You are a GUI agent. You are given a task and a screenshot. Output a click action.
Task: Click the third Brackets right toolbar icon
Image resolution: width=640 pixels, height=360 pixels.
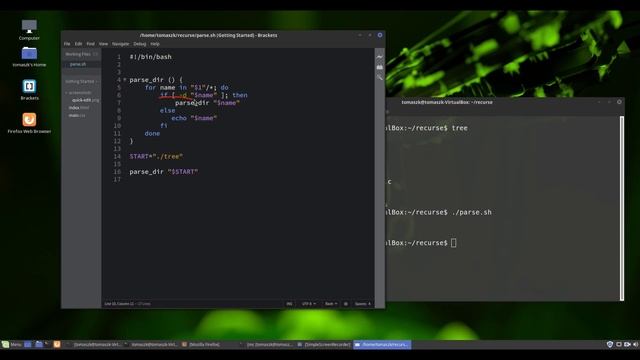point(380,77)
